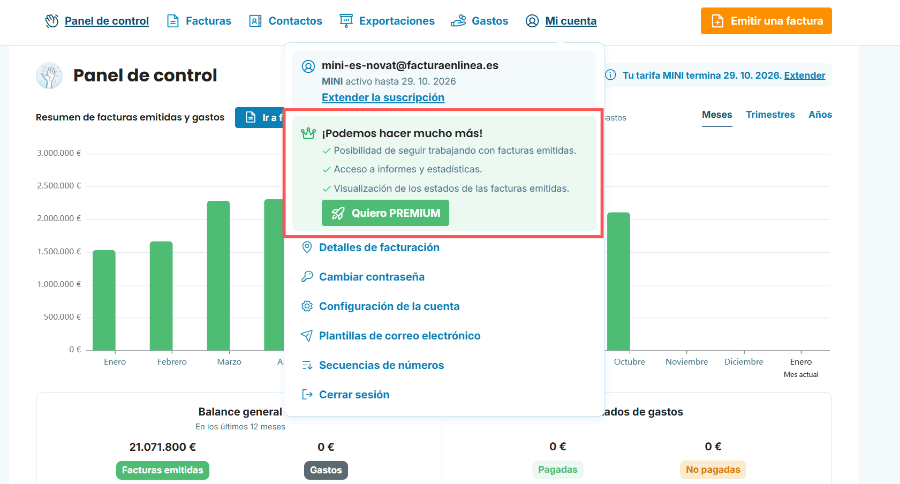
Task: Click the rocket icon on the Quiero PREMIUM button
Action: 338,214
